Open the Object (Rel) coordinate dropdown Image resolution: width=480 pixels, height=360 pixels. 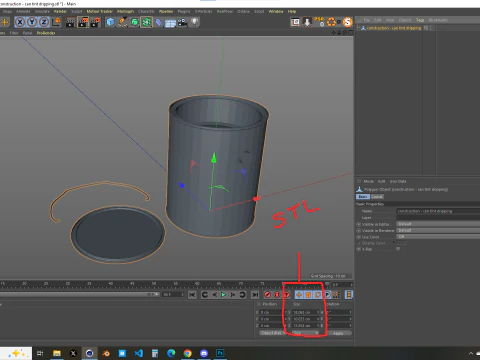click(x=273, y=333)
